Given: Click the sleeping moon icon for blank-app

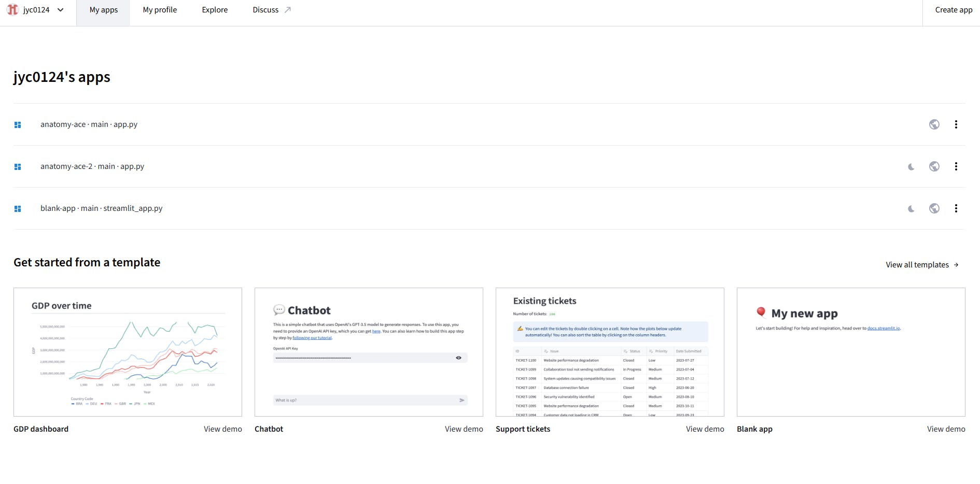Looking at the screenshot, I should 911,209.
